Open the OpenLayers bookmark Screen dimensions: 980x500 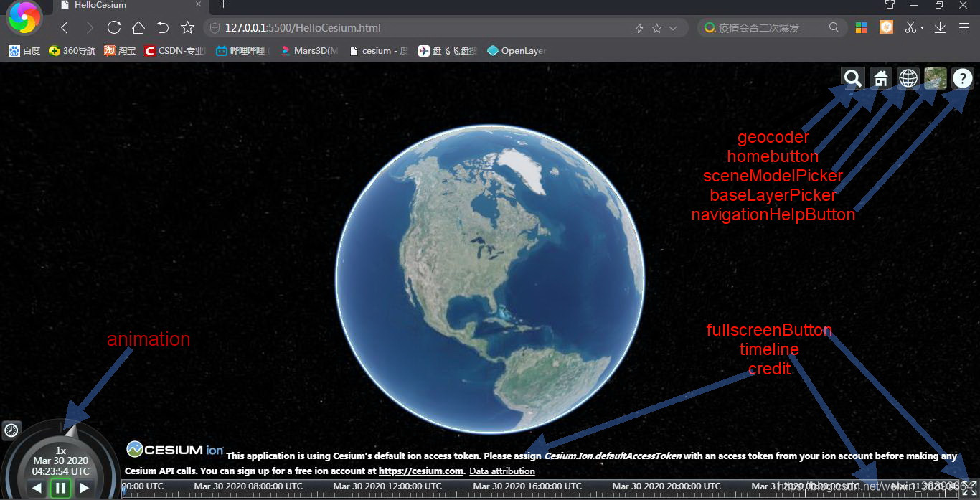tap(517, 51)
